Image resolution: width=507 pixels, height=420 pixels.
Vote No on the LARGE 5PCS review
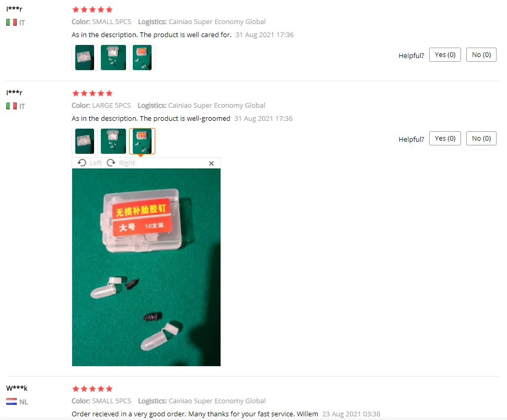tap(481, 139)
